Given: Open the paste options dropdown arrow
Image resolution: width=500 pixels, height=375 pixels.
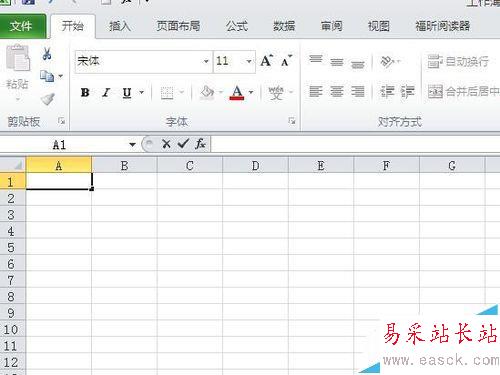Looking at the screenshot, I should [18, 99].
